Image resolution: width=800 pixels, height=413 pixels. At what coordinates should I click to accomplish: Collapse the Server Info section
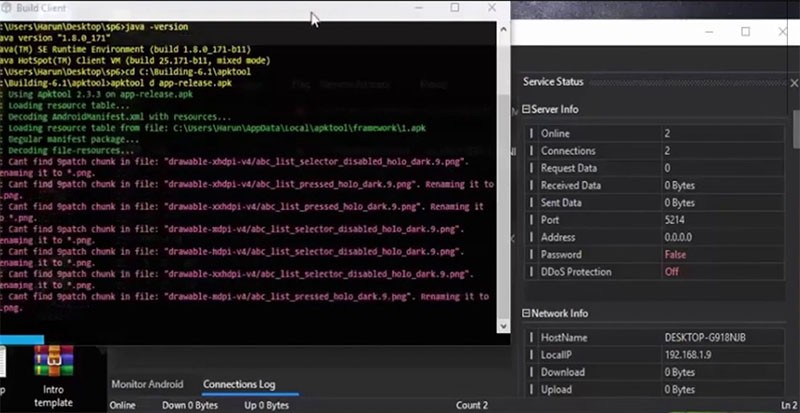527,109
